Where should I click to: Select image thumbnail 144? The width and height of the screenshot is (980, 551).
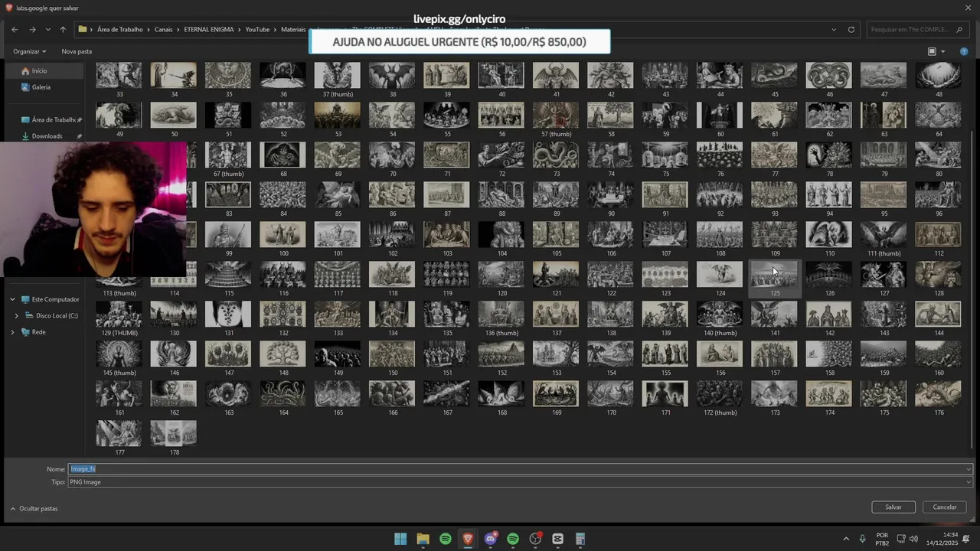(x=939, y=319)
